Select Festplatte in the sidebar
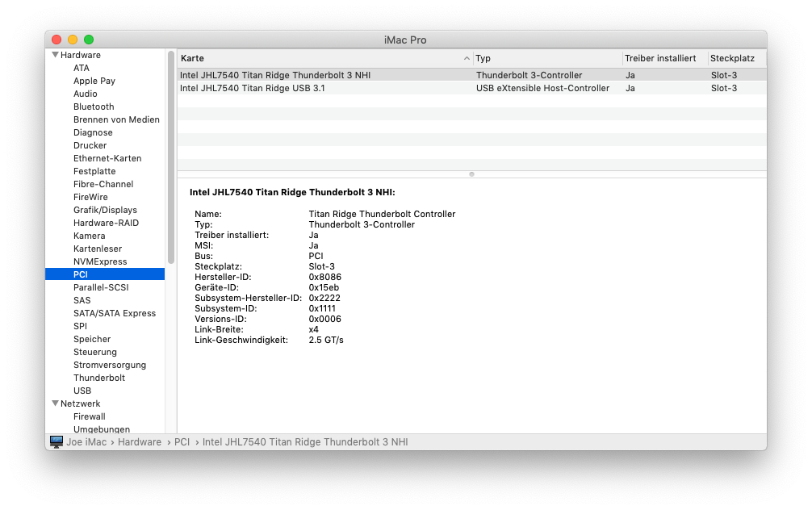 pos(94,171)
